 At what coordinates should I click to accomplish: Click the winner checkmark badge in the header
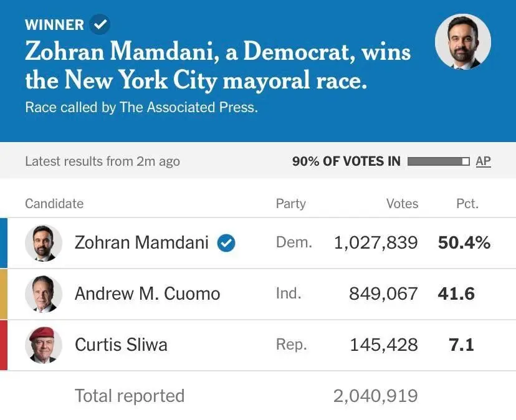point(100,25)
